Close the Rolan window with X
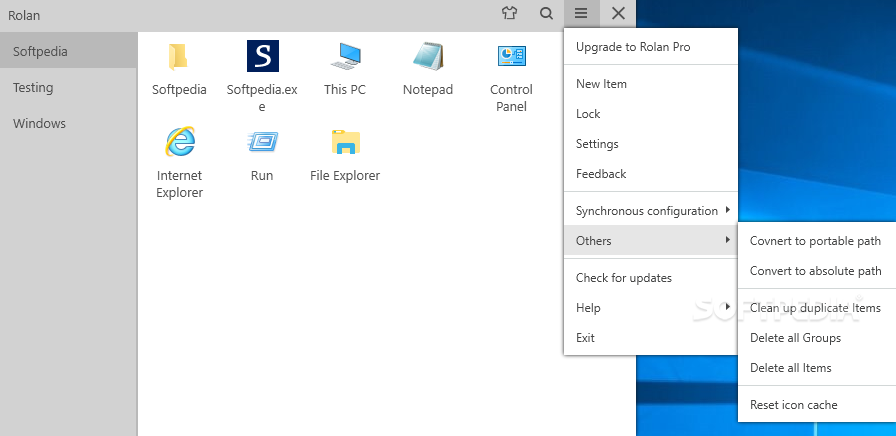896x436 pixels. [x=618, y=13]
